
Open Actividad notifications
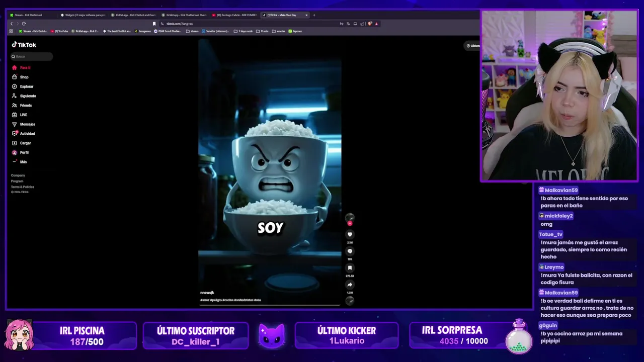click(x=24, y=134)
